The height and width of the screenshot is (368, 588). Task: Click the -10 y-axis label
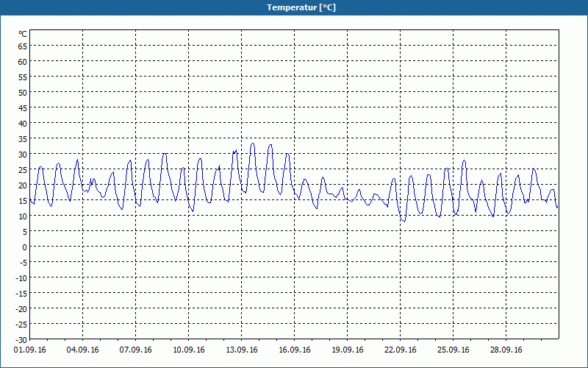[21, 278]
